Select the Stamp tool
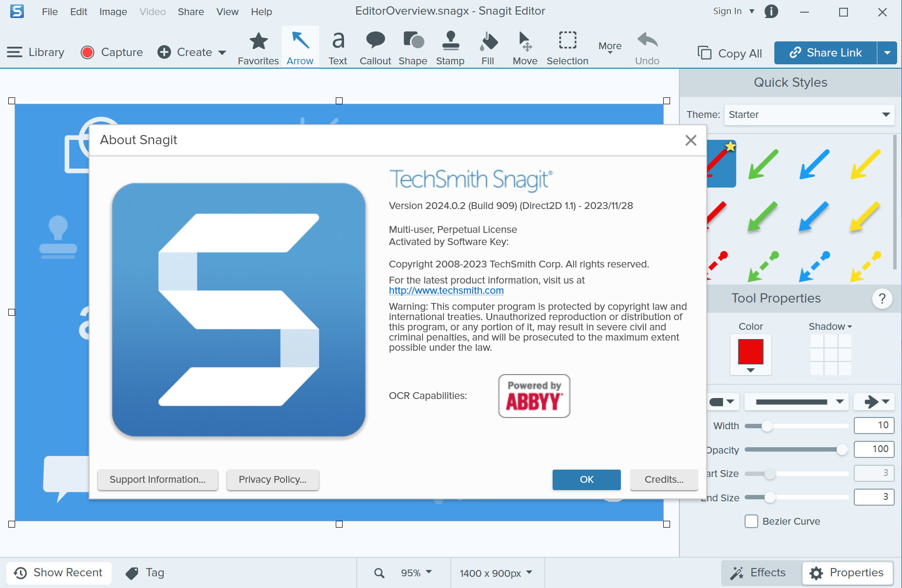902x588 pixels. point(450,48)
